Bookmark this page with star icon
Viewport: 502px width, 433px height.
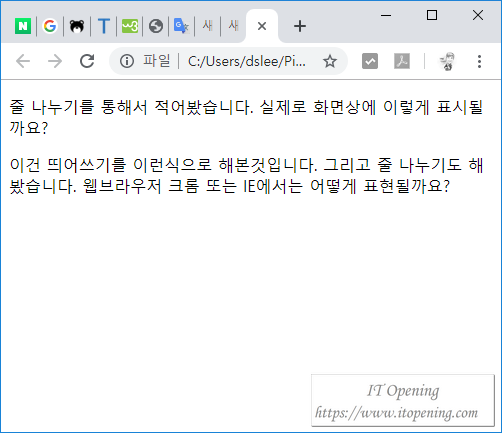(330, 61)
